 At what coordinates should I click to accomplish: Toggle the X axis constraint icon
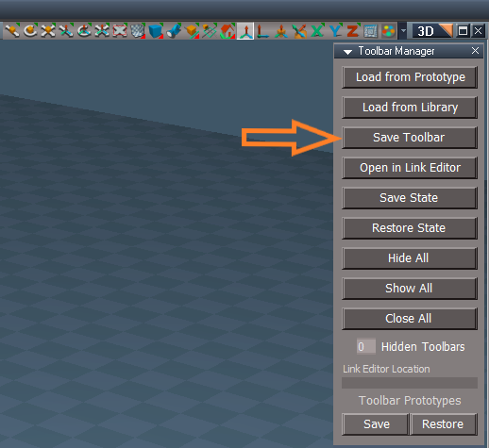click(317, 31)
